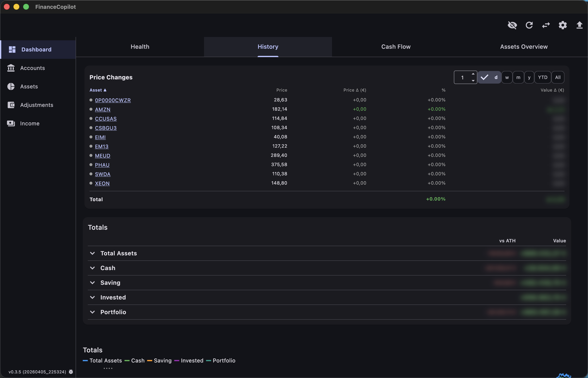
Task: Collapse the Portfolio row chevron
Action: coord(93,312)
